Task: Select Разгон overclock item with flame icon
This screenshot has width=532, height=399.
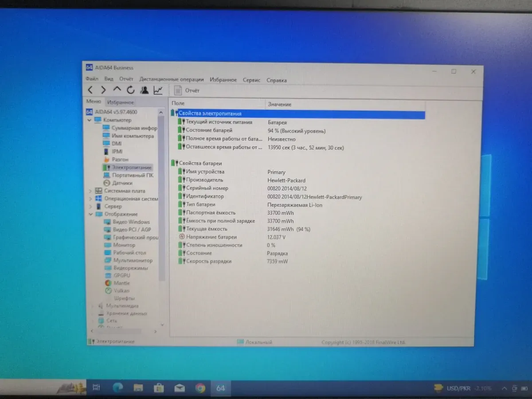Action: pos(120,159)
